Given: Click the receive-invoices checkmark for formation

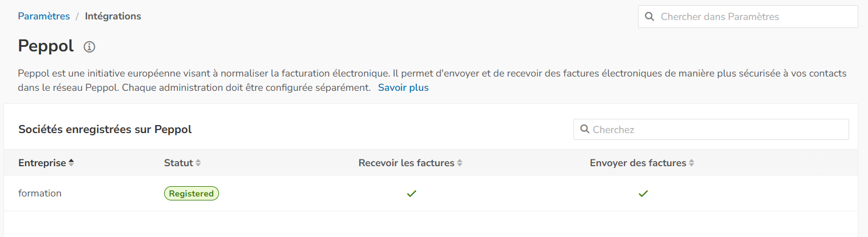Looking at the screenshot, I should pos(412,194).
